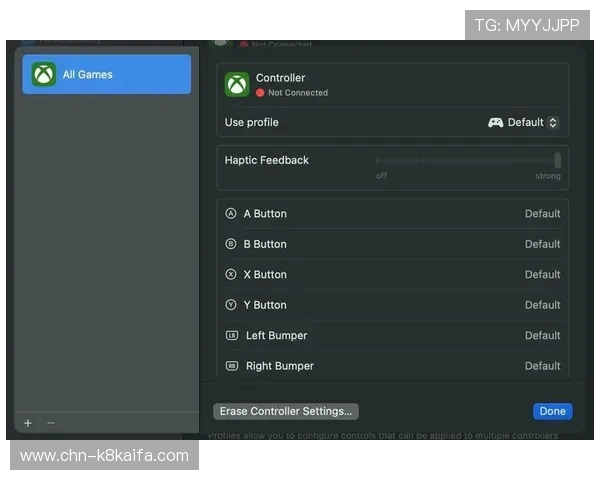
Task: Click the B Button circle icon
Action: click(x=231, y=244)
